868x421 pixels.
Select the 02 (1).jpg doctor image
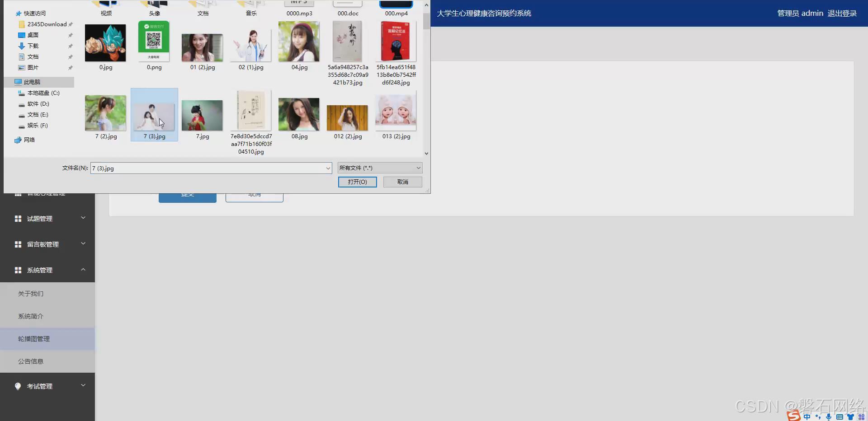click(250, 46)
